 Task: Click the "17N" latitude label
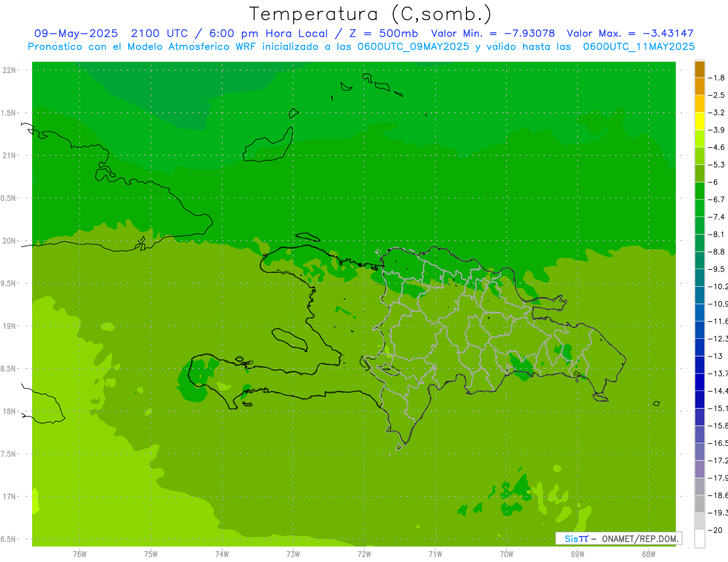click(10, 496)
